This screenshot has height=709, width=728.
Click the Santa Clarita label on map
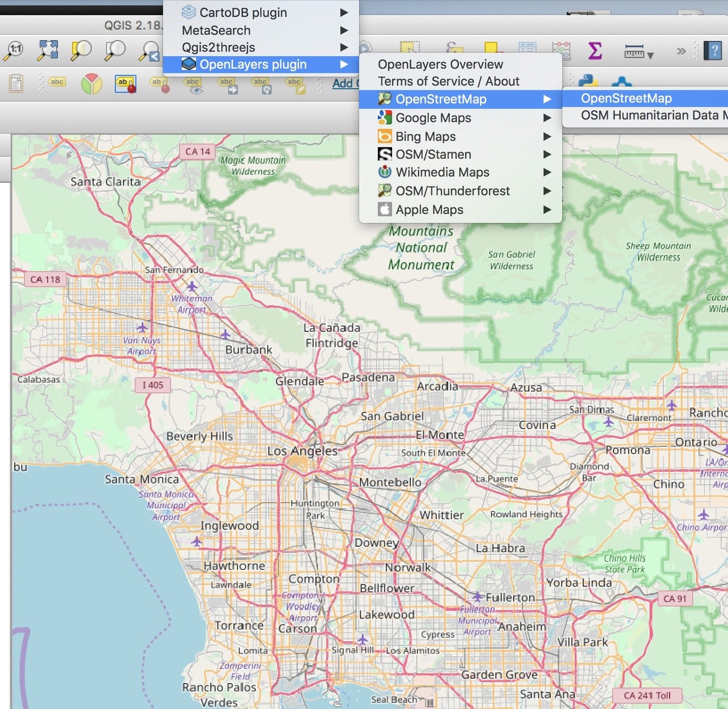(x=105, y=182)
